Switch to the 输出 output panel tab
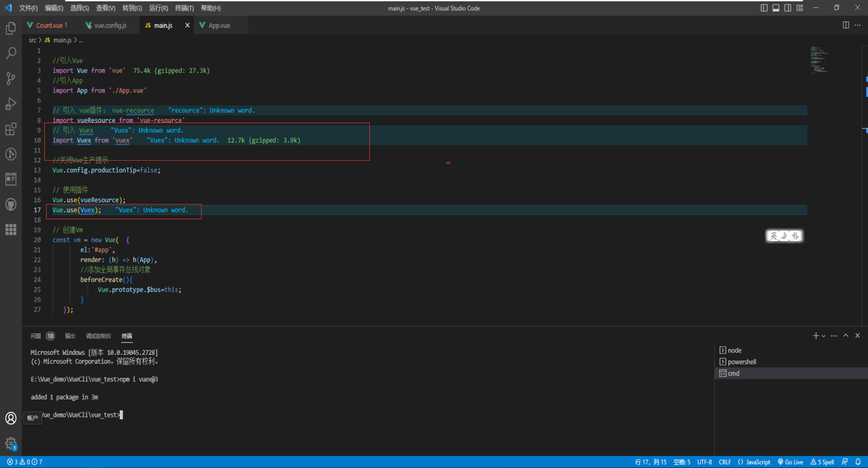 pos(70,336)
